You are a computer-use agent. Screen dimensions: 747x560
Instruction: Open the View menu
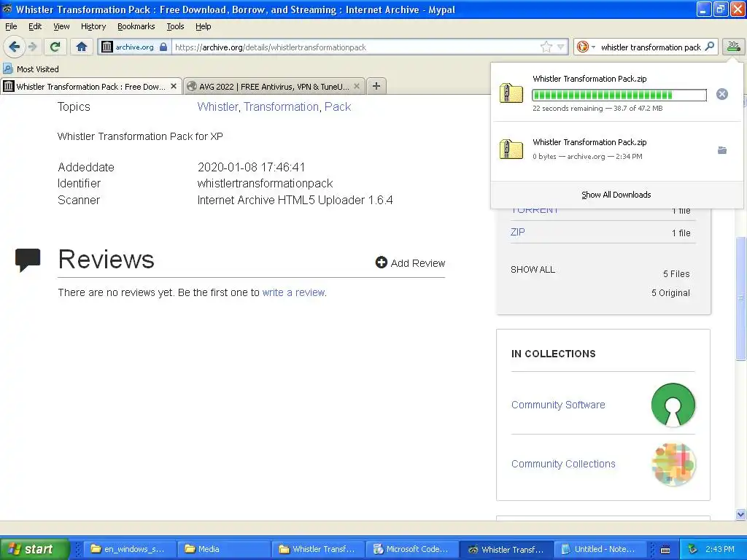coord(61,26)
